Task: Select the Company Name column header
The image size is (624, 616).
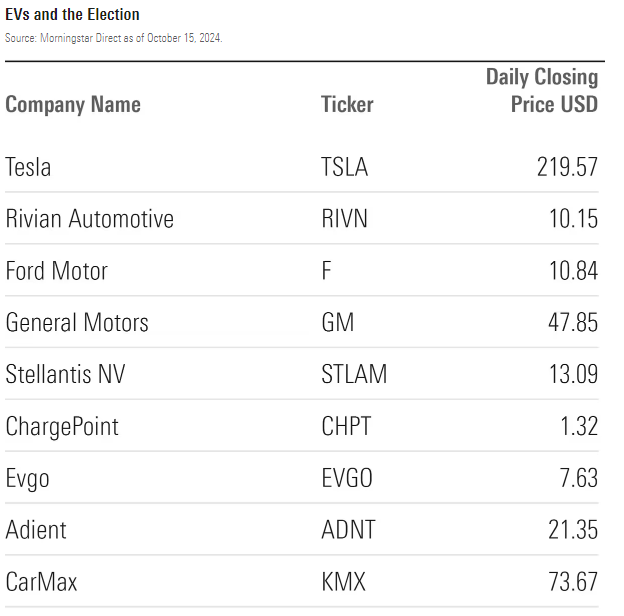Action: (x=73, y=104)
